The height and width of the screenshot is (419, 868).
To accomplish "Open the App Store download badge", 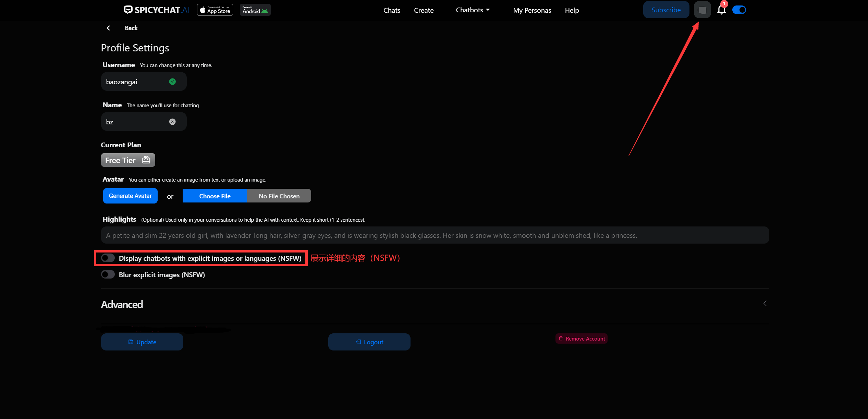I will (215, 10).
